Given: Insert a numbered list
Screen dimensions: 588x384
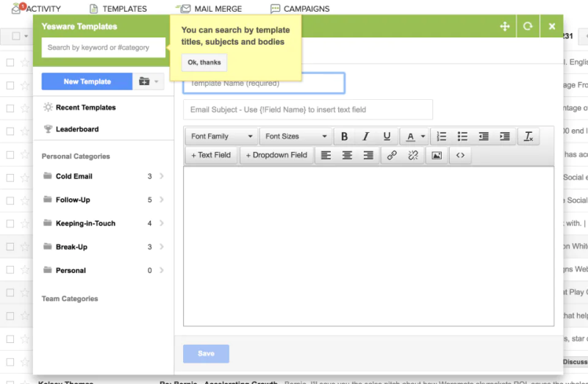Looking at the screenshot, I should coord(442,137).
